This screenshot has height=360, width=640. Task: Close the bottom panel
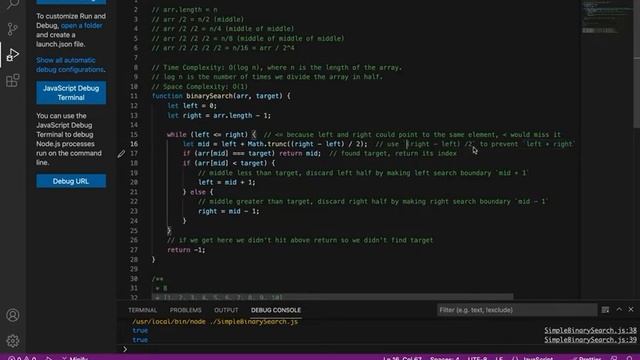(631, 309)
